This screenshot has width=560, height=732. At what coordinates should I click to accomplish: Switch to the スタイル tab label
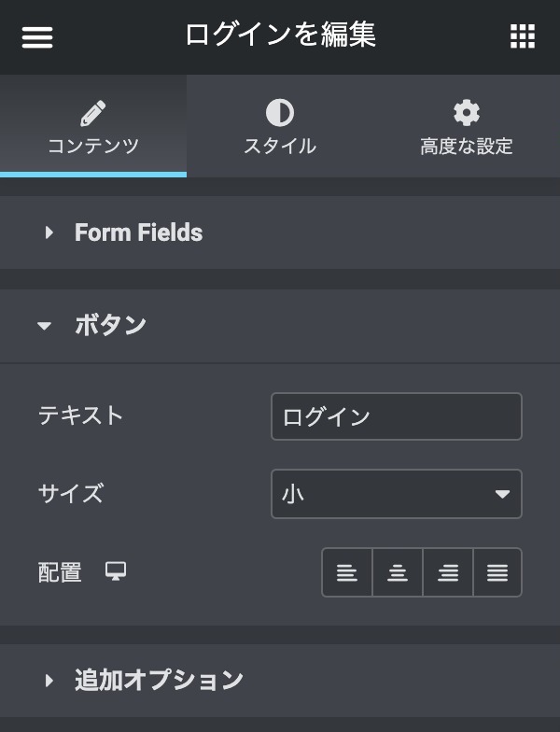pos(279,147)
